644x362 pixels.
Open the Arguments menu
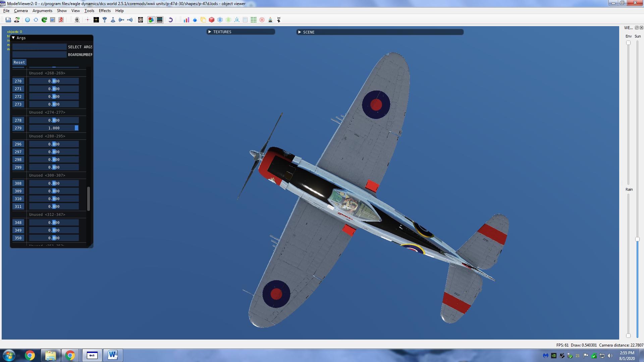point(42,11)
